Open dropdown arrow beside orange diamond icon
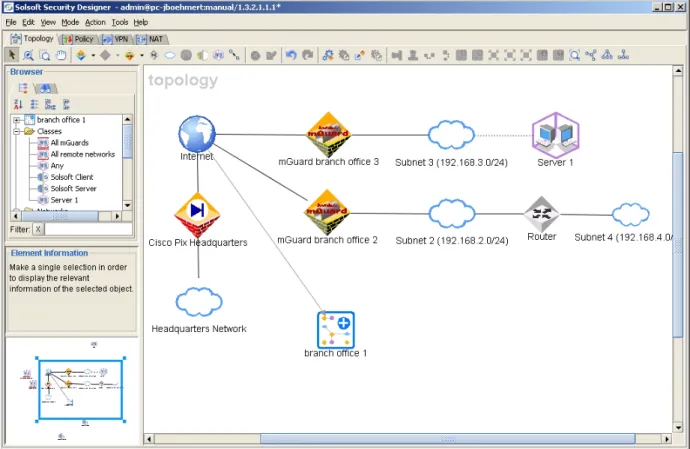The width and height of the screenshot is (690, 449). (x=141, y=55)
